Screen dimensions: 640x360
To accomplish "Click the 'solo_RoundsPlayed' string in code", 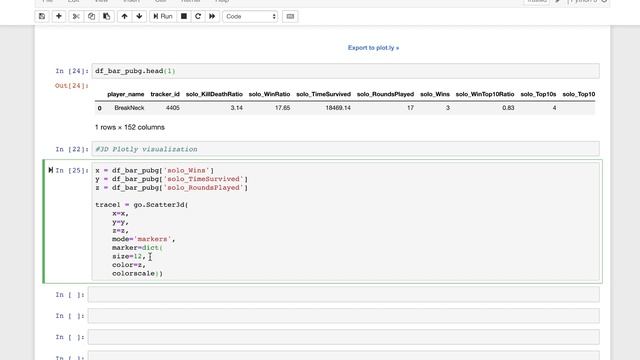I will click(x=204, y=187).
